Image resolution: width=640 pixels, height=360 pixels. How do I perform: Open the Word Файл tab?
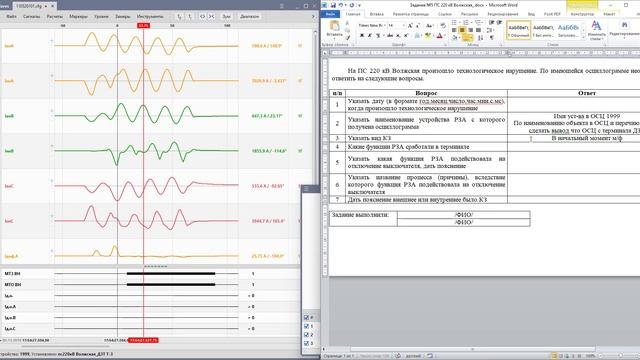click(330, 14)
